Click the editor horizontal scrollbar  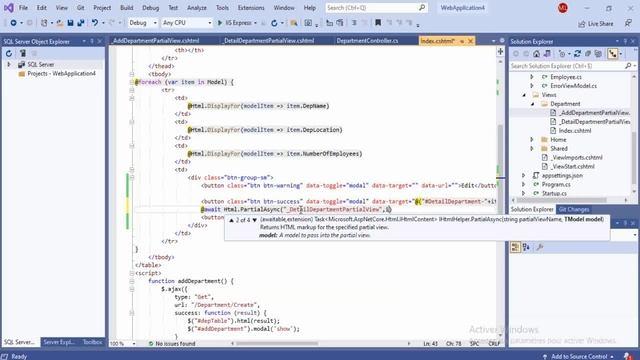(x=276, y=344)
